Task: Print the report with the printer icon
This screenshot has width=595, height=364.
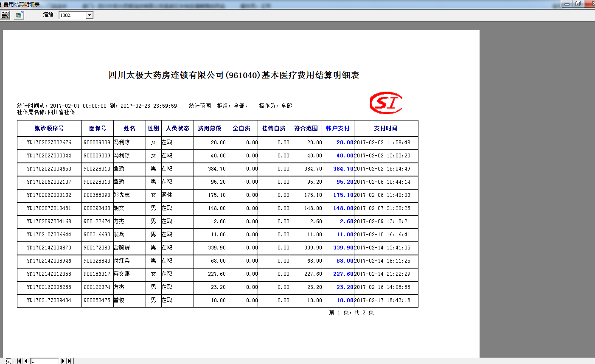Action: pyautogui.click(x=5, y=15)
